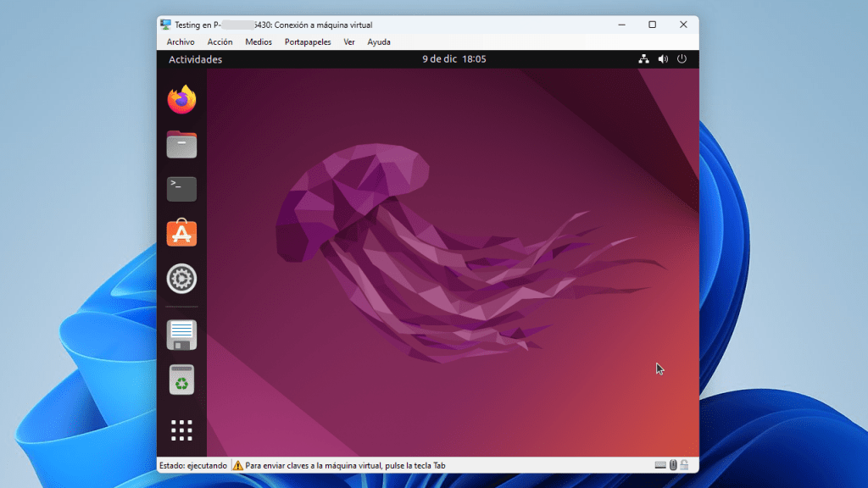Open the network quick settings menu

click(x=643, y=59)
